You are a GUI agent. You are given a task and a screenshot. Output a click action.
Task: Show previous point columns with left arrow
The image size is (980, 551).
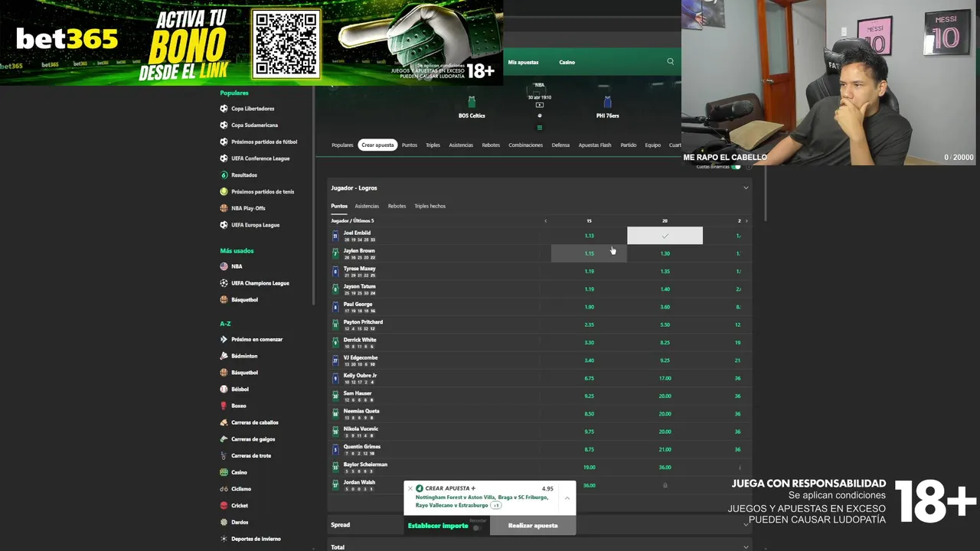click(546, 221)
